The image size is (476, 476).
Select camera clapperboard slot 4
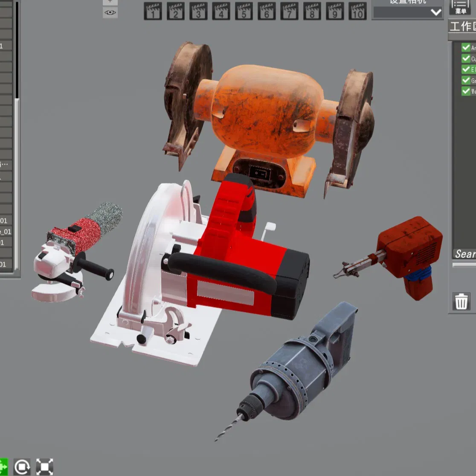[221, 11]
